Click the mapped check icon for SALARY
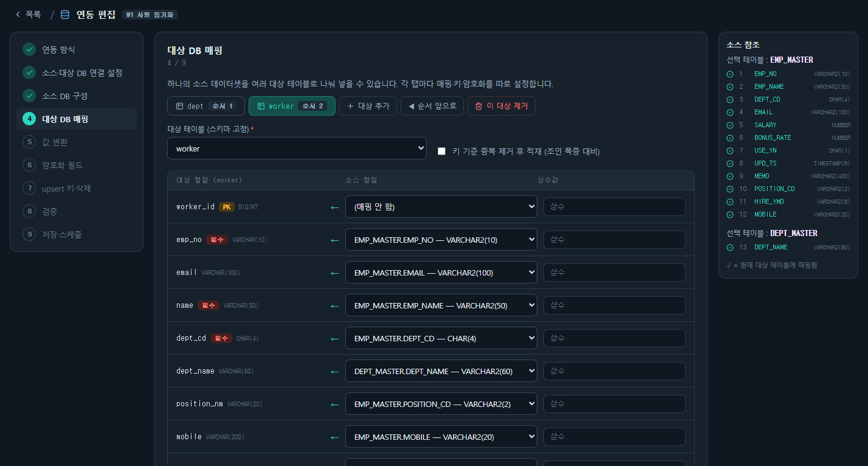Viewport: 868px width, 466px height. pos(730,125)
